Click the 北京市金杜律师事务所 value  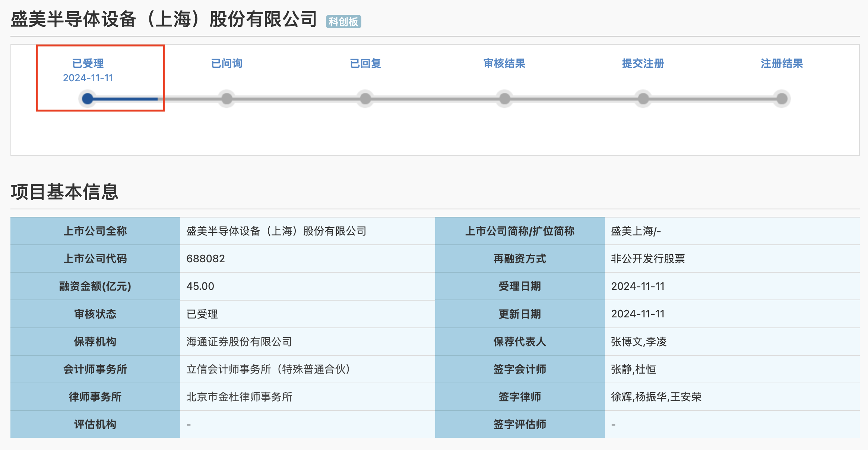[x=239, y=397]
